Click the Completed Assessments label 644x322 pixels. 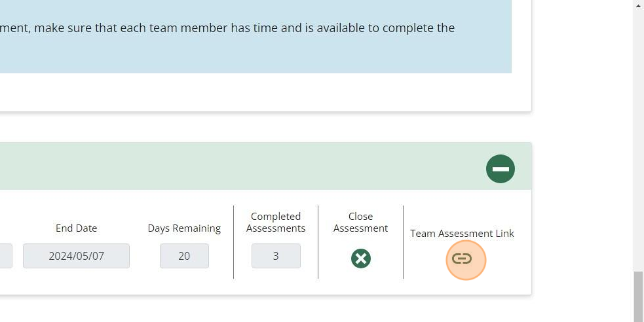pos(276,222)
